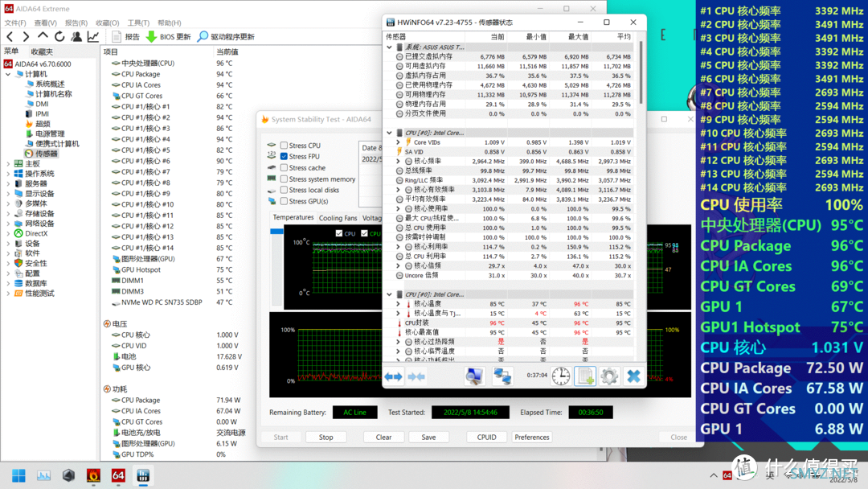Click the Save button
868x489 pixels.
(428, 438)
